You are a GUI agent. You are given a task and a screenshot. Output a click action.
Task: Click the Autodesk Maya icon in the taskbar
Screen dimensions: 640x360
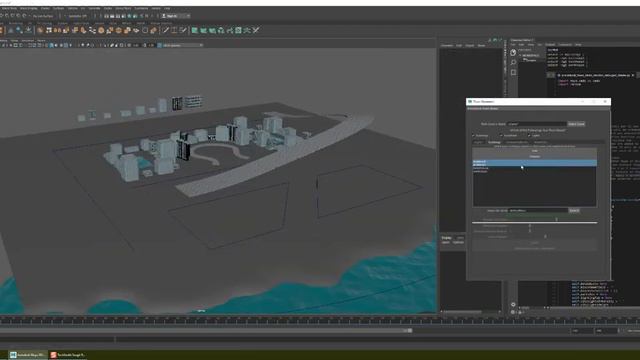pyautogui.click(x=13, y=355)
